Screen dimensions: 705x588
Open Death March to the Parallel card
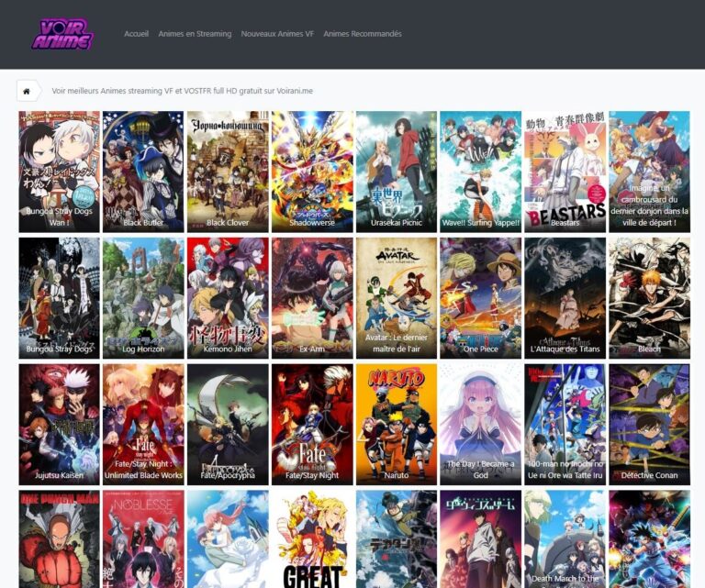click(x=565, y=539)
